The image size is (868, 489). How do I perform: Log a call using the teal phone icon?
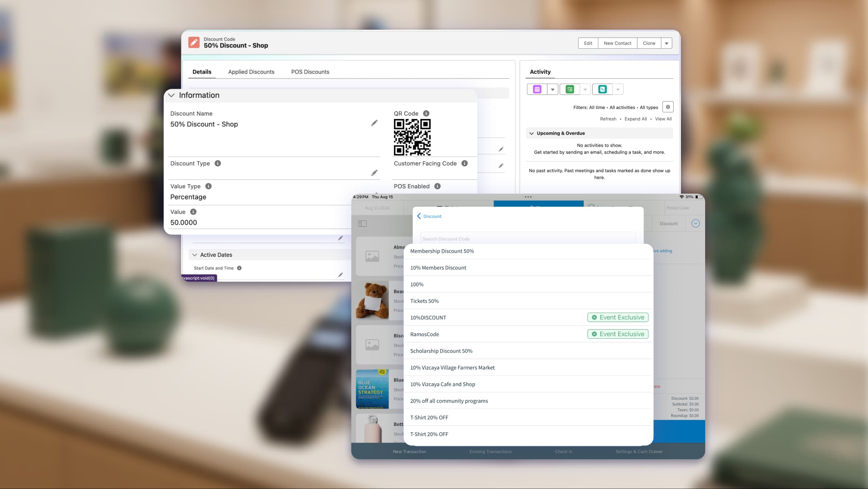602,89
